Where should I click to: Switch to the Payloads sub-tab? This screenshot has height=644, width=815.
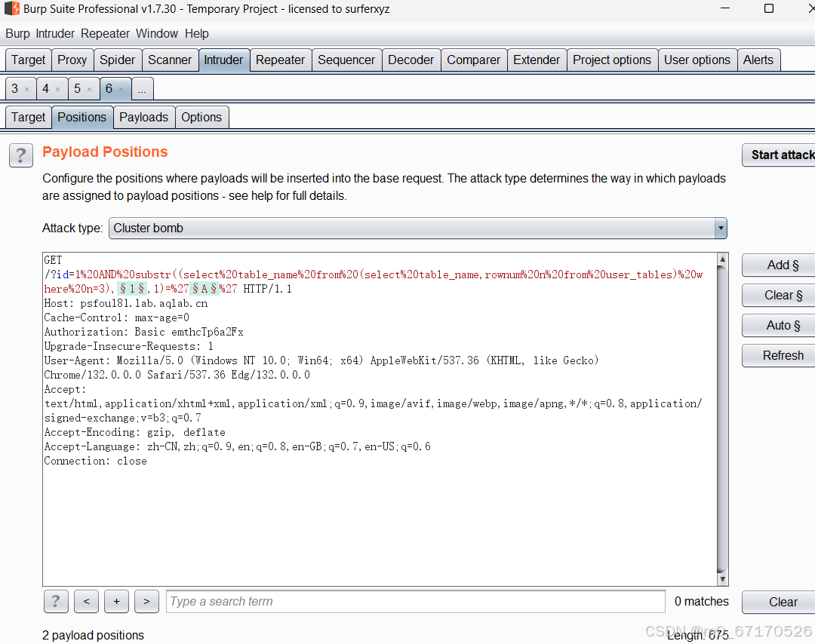[144, 118]
